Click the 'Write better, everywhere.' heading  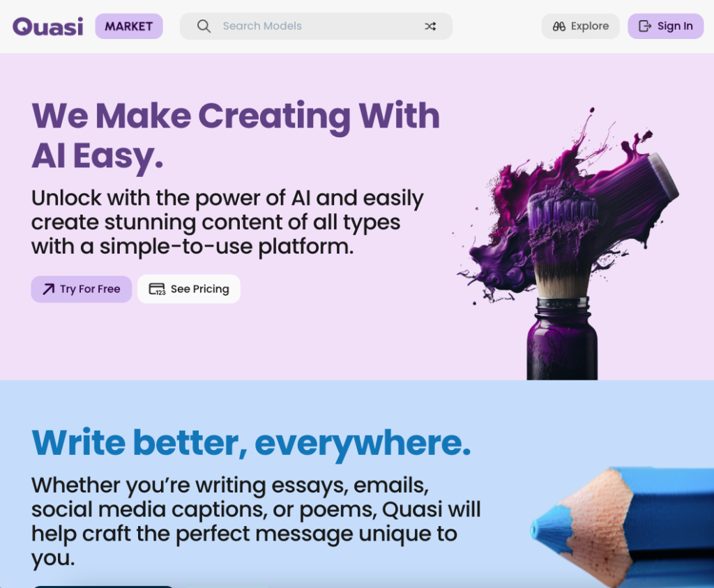[251, 443]
